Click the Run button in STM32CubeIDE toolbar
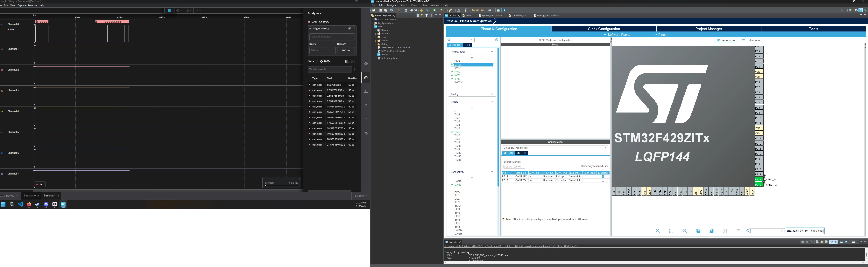868x267 pixels. (x=435, y=10)
